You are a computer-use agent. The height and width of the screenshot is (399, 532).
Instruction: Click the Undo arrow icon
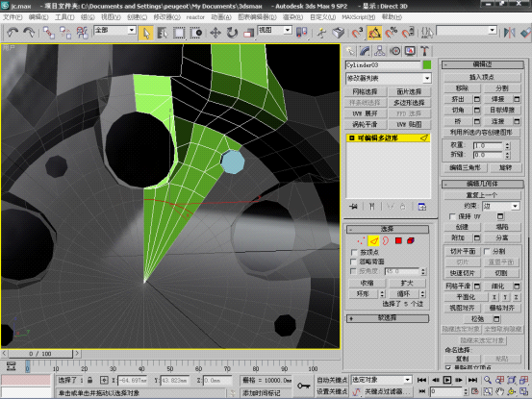point(13,33)
